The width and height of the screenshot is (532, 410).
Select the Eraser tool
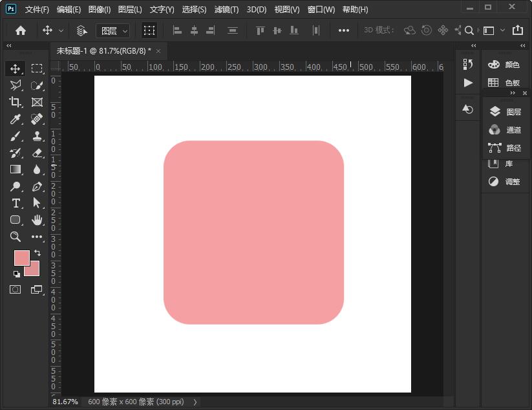coord(37,153)
